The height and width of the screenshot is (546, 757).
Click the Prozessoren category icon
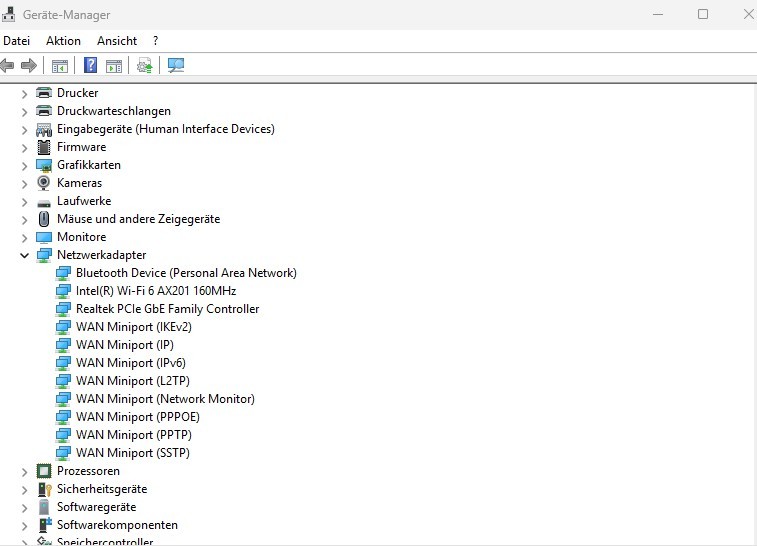click(44, 471)
